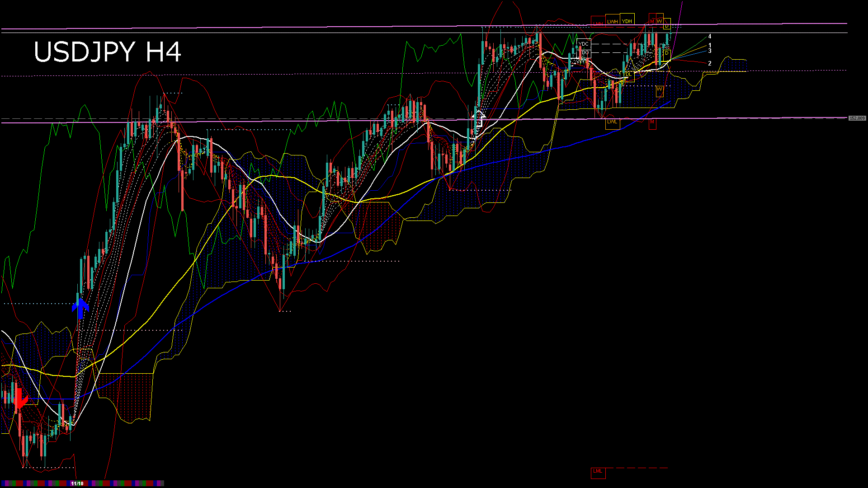Toggle the LMH last-month-high label
The image size is (868, 488).
coord(598,23)
